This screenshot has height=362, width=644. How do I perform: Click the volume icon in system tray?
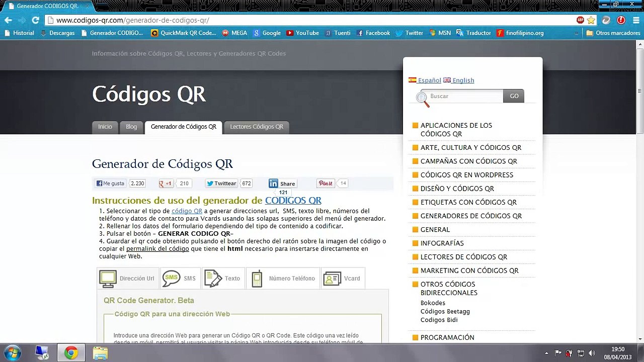coord(592,353)
